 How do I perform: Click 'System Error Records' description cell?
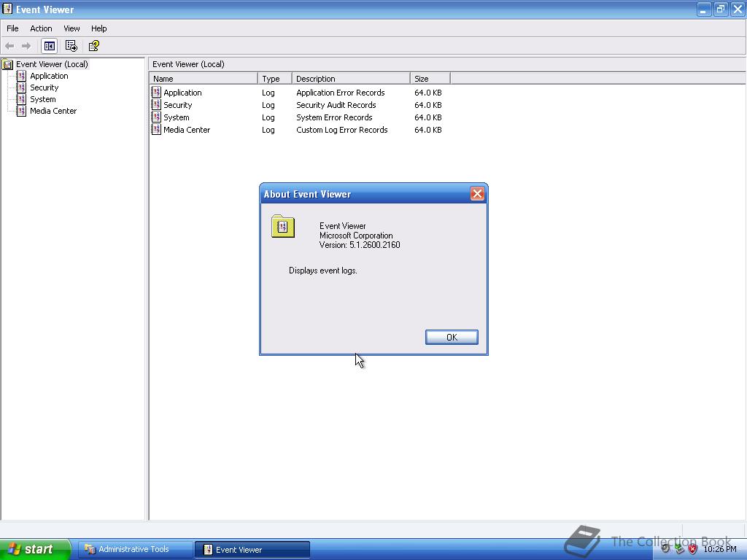(334, 117)
